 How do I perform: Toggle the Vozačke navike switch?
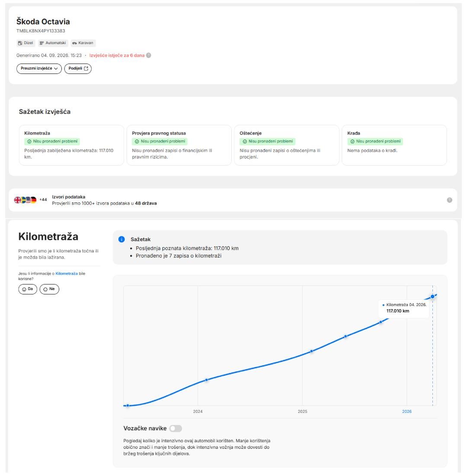coord(176,428)
